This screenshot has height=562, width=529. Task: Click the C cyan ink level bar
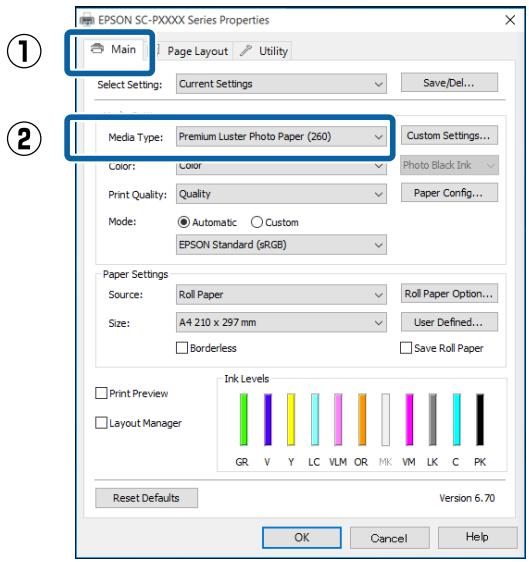[457, 419]
